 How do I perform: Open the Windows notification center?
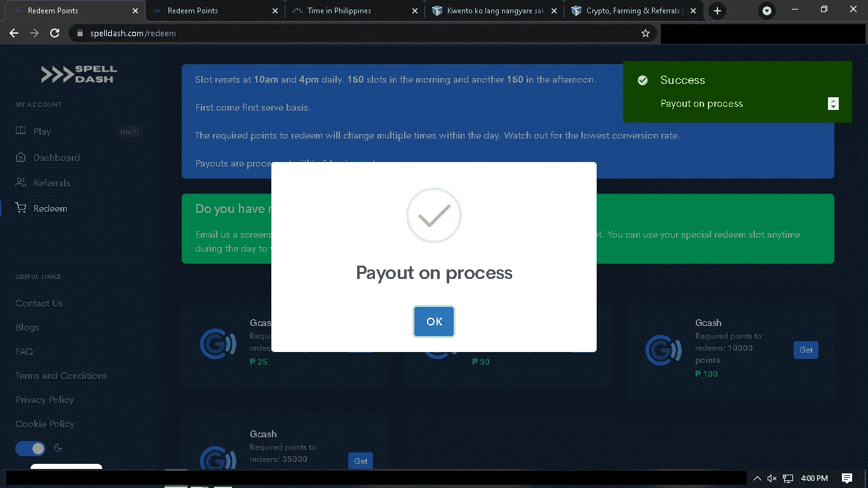(846, 478)
